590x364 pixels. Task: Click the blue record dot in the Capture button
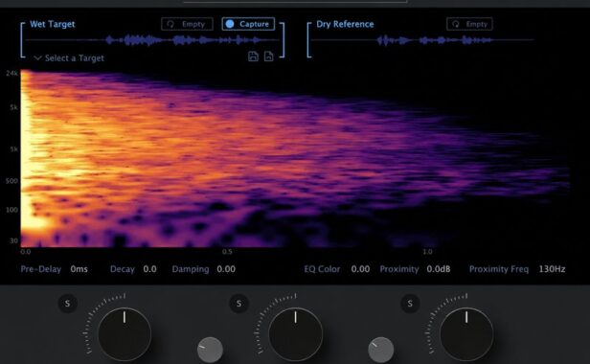(x=230, y=24)
